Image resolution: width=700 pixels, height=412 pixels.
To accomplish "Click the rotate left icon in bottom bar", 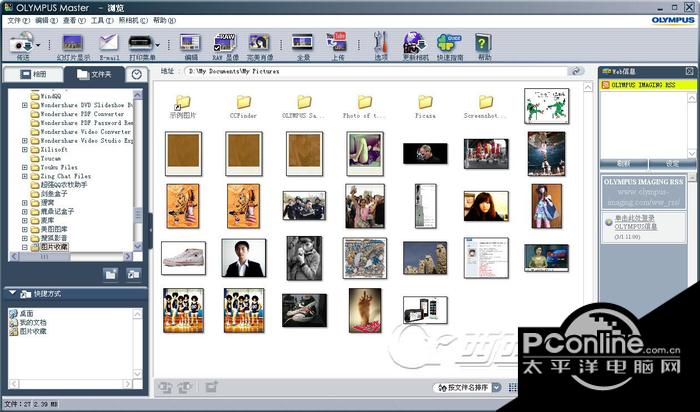I will point(166,387).
